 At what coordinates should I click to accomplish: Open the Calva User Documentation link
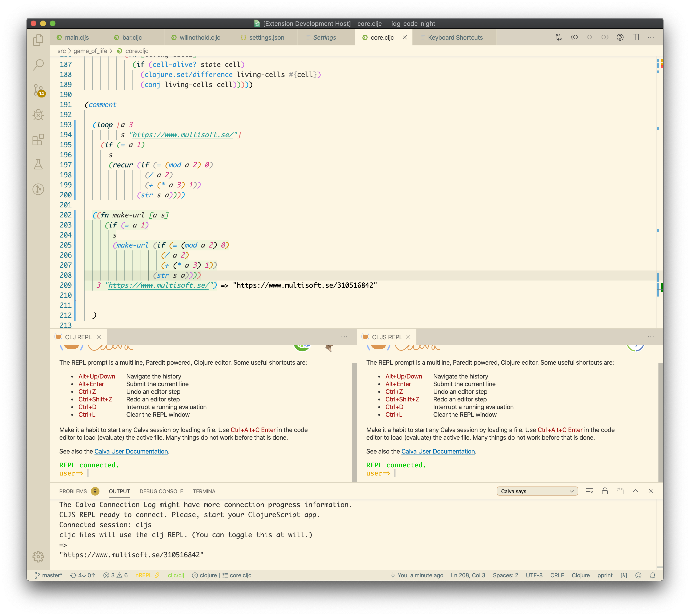(x=131, y=451)
